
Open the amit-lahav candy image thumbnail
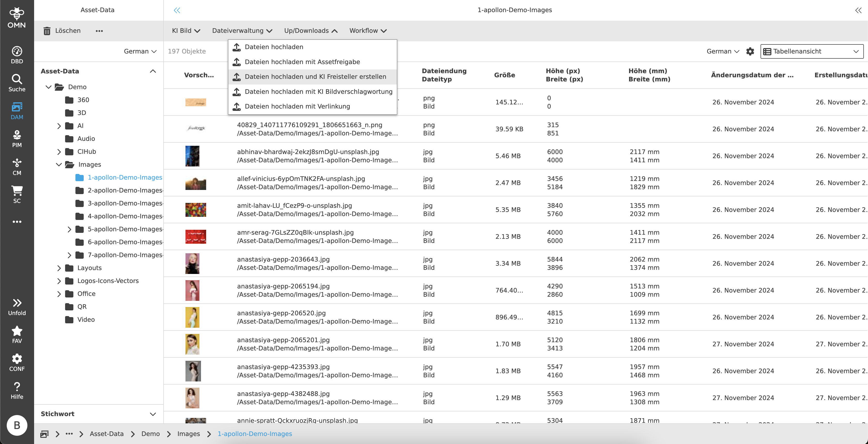[196, 210]
